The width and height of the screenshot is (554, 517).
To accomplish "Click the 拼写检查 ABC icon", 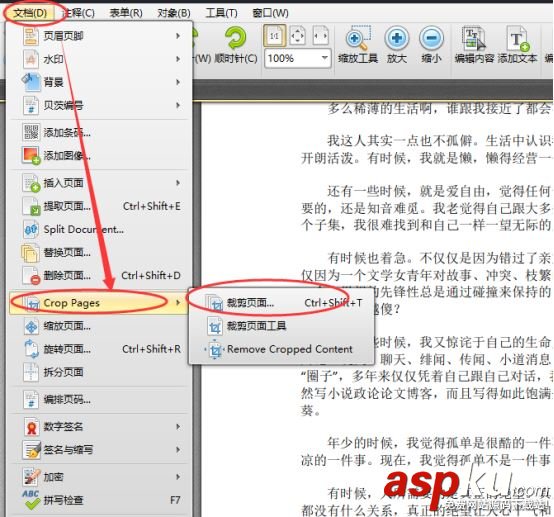I will 31,500.
